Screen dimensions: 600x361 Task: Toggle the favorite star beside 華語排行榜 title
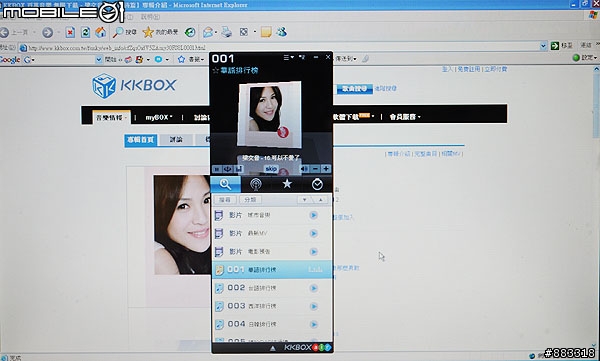(215, 70)
